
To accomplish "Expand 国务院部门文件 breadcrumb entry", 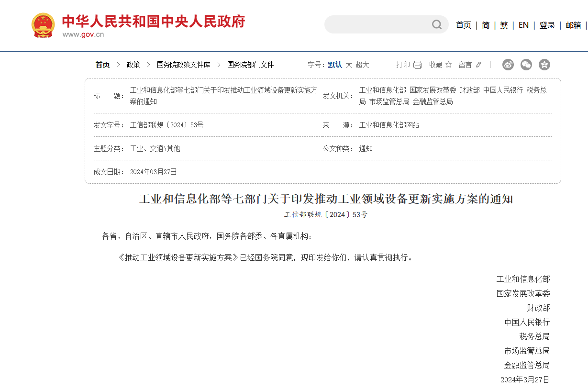I will pyautogui.click(x=250, y=65).
